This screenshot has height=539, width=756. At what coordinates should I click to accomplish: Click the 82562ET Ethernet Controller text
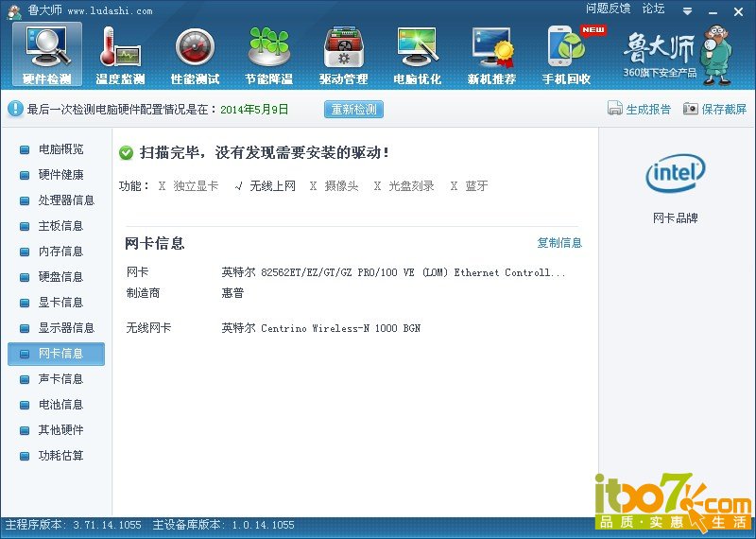(x=393, y=272)
